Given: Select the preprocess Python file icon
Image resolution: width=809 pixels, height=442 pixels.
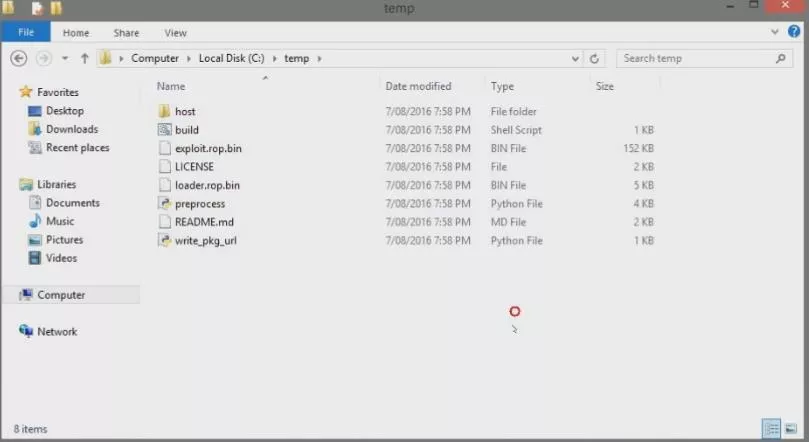Looking at the screenshot, I should (165, 204).
